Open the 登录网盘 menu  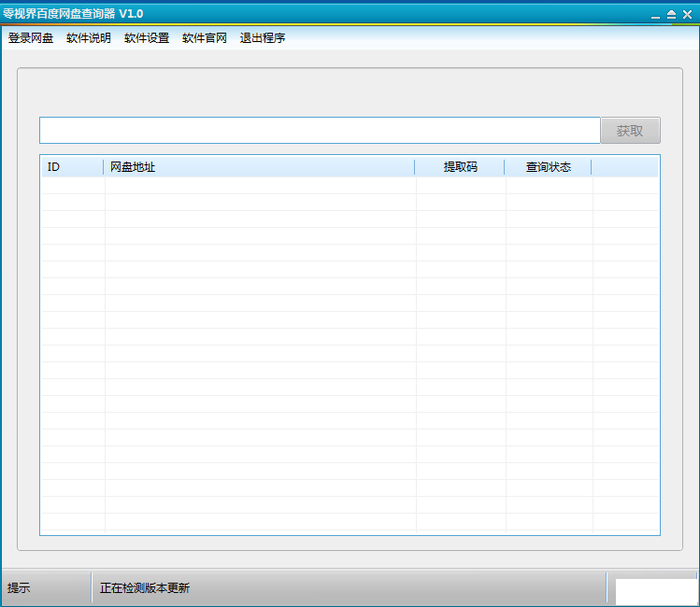(30, 38)
